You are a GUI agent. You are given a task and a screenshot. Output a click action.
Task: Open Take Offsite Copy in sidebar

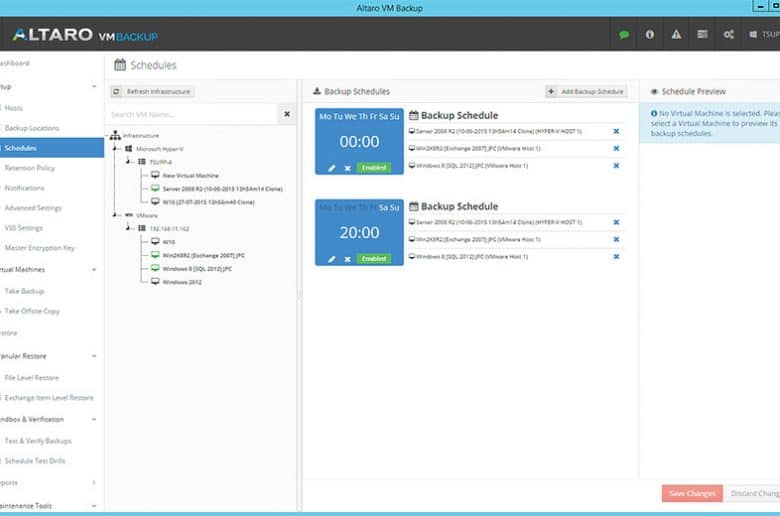32,311
